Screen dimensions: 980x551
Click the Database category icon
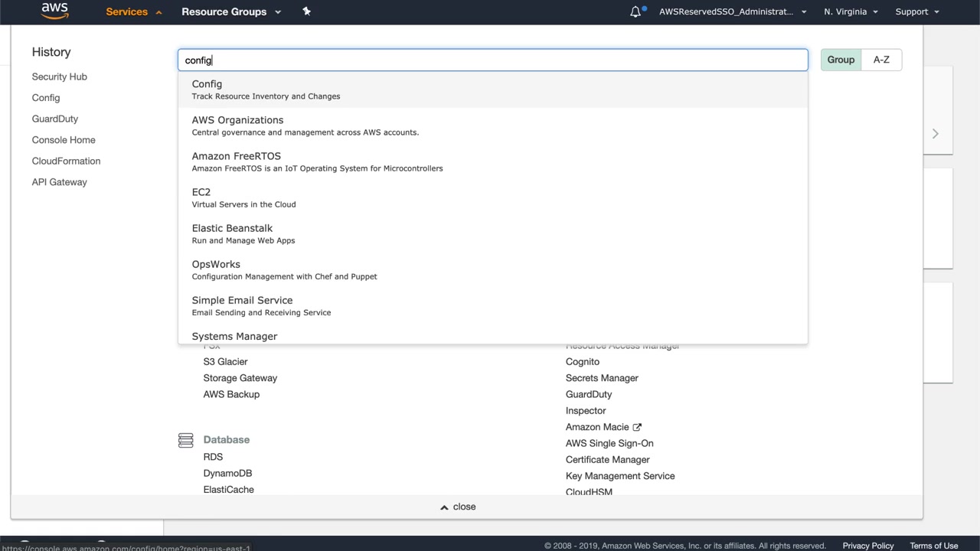[185, 440]
